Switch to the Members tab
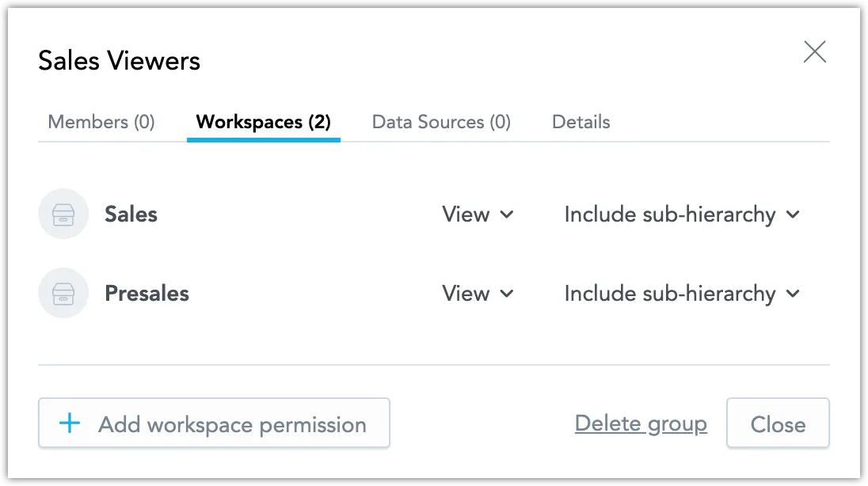 [100, 122]
